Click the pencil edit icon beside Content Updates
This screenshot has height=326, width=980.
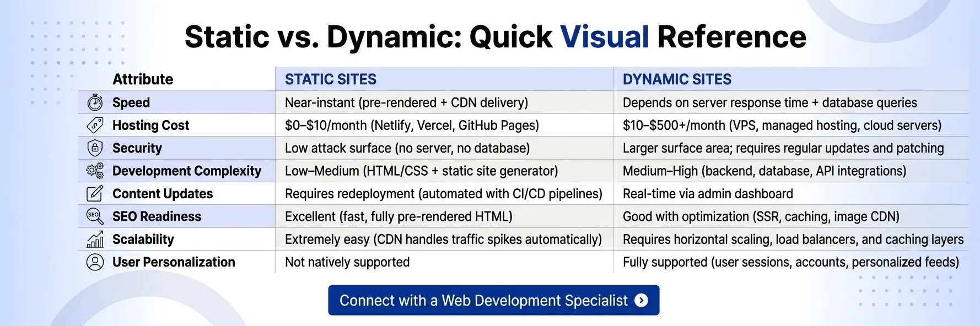[x=95, y=194]
